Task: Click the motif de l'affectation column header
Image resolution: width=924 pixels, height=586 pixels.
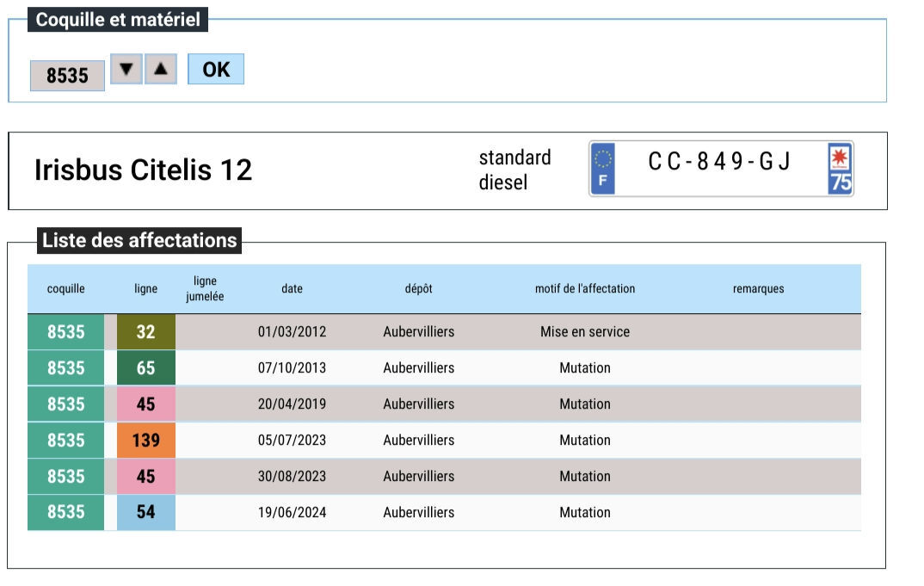Action: 585,289
